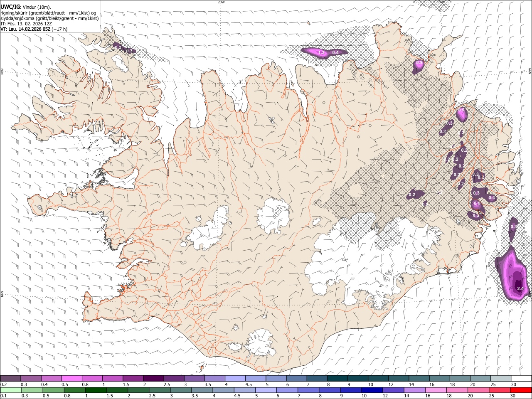Click the violet swatch starting at 12 in the green legend
The height and width of the screenshot is (399, 532).
[393, 390]
